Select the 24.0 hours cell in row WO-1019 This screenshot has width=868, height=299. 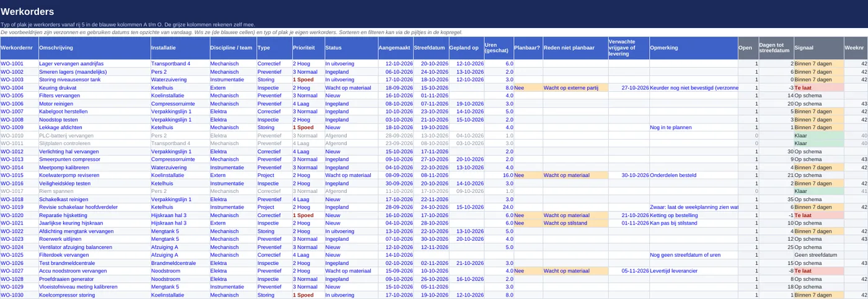coord(498,207)
